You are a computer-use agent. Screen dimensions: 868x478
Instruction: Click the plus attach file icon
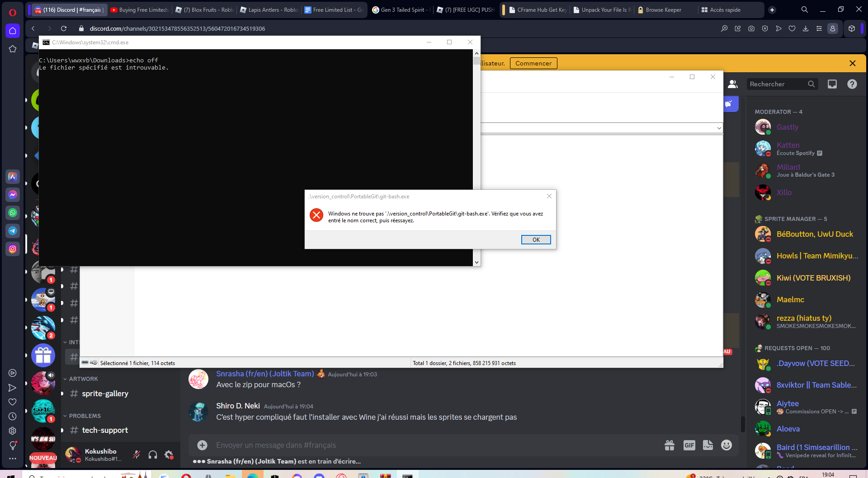(202, 445)
